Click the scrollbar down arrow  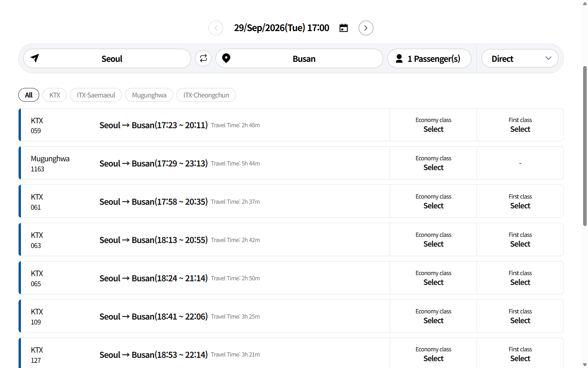585,365
